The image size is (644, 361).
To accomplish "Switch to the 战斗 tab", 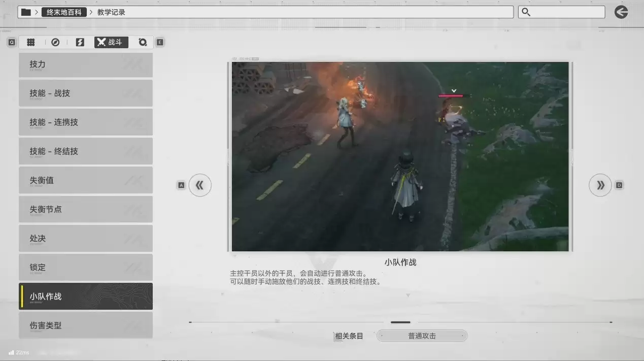I will pos(111,43).
